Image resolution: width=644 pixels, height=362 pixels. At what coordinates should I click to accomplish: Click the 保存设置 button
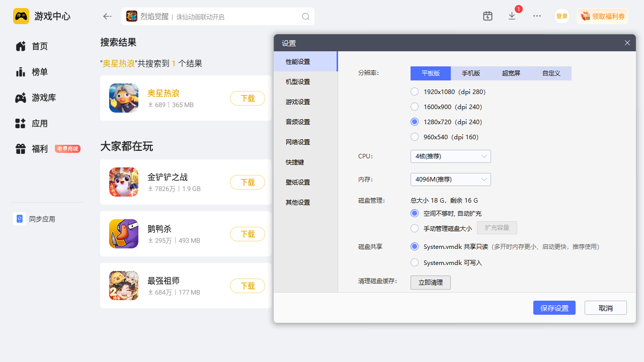click(554, 308)
